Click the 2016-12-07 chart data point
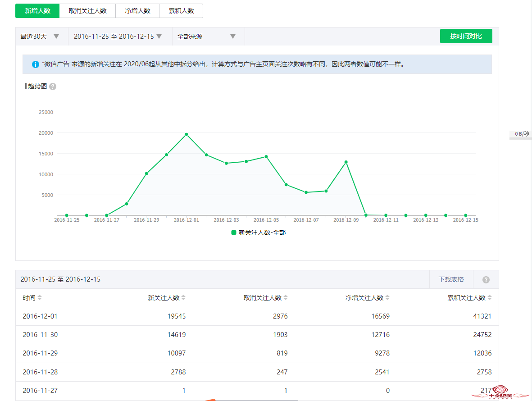Image resolution: width=532 pixels, height=401 pixels. click(x=306, y=192)
